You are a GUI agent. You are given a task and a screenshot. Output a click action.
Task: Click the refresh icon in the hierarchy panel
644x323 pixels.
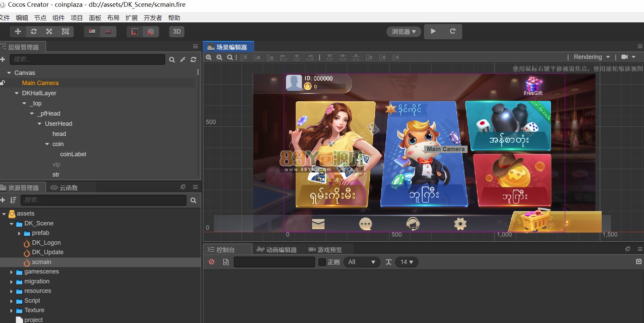194,60
